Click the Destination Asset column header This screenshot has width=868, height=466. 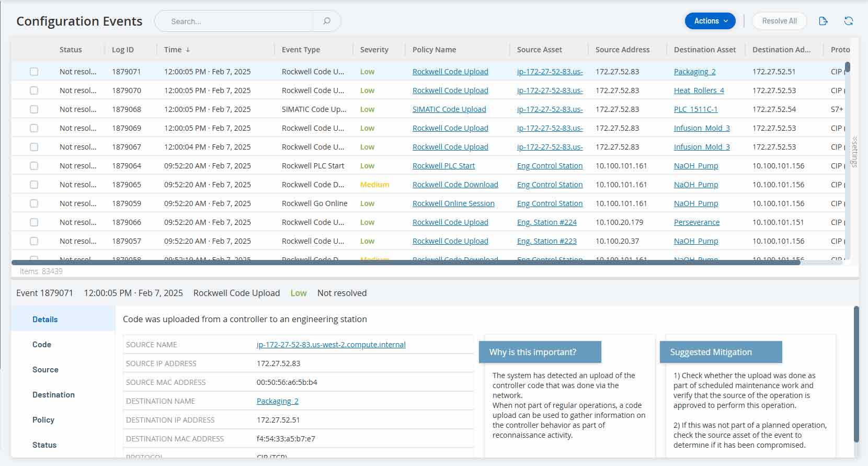[704, 50]
